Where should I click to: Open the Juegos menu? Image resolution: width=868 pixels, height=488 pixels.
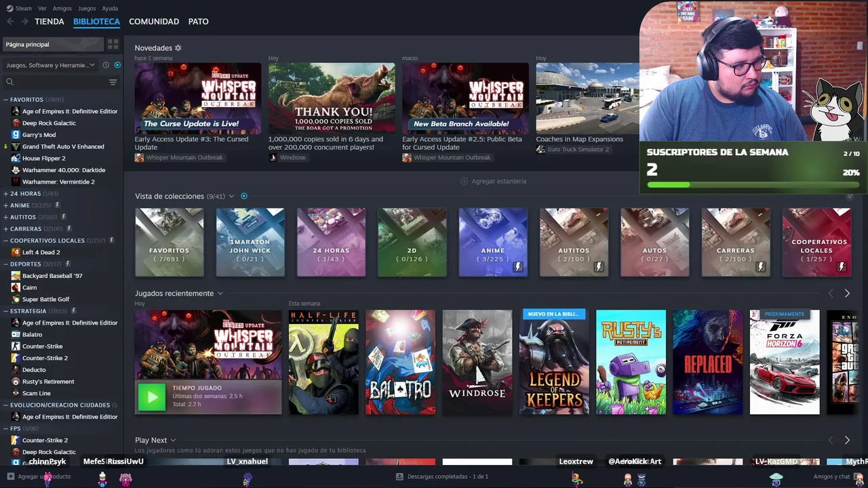pos(87,8)
